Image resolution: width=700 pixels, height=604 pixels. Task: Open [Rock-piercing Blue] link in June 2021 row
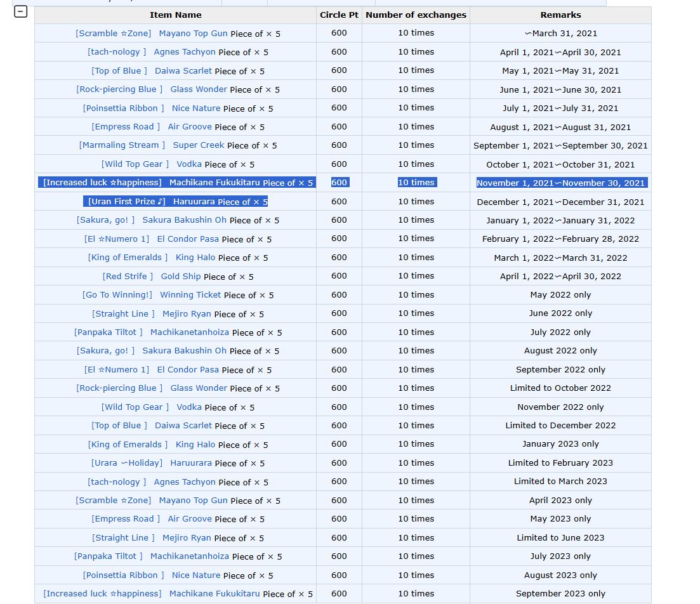pyautogui.click(x=119, y=89)
